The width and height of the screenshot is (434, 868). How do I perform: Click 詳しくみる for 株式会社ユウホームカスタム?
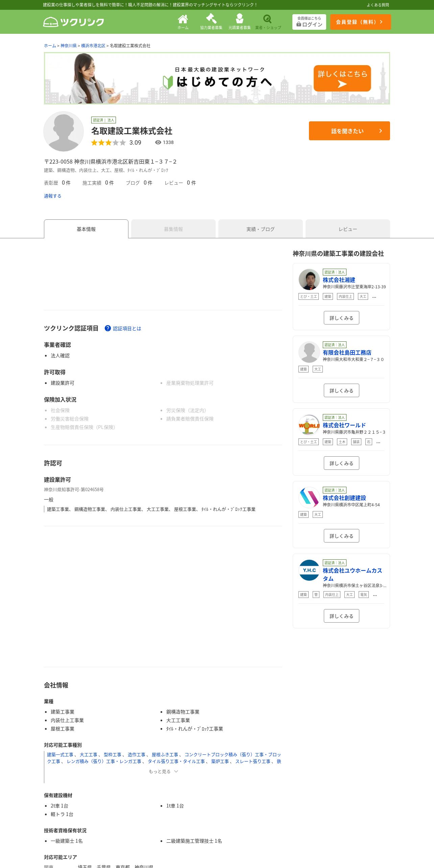341,616
